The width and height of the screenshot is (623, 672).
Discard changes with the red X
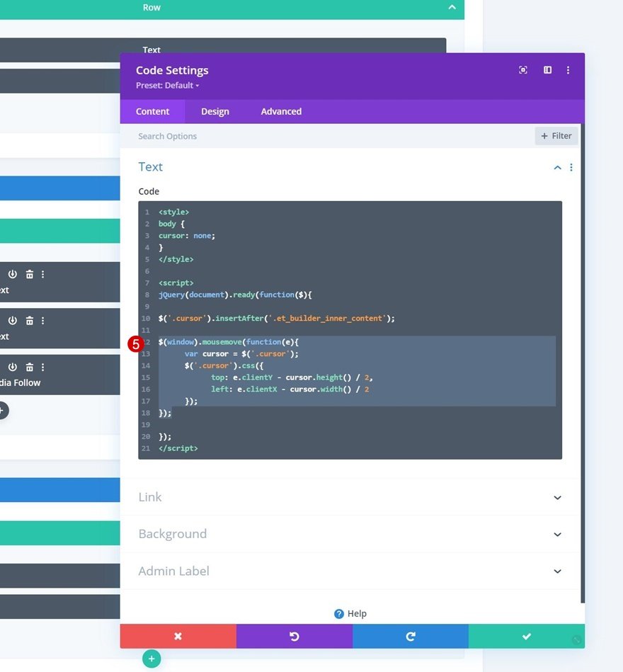point(178,636)
